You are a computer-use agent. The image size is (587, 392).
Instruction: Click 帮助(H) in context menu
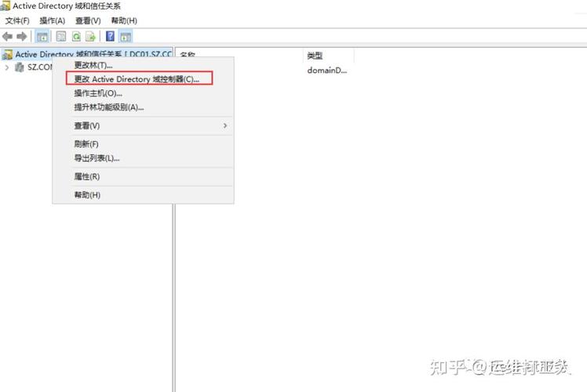(143, 195)
